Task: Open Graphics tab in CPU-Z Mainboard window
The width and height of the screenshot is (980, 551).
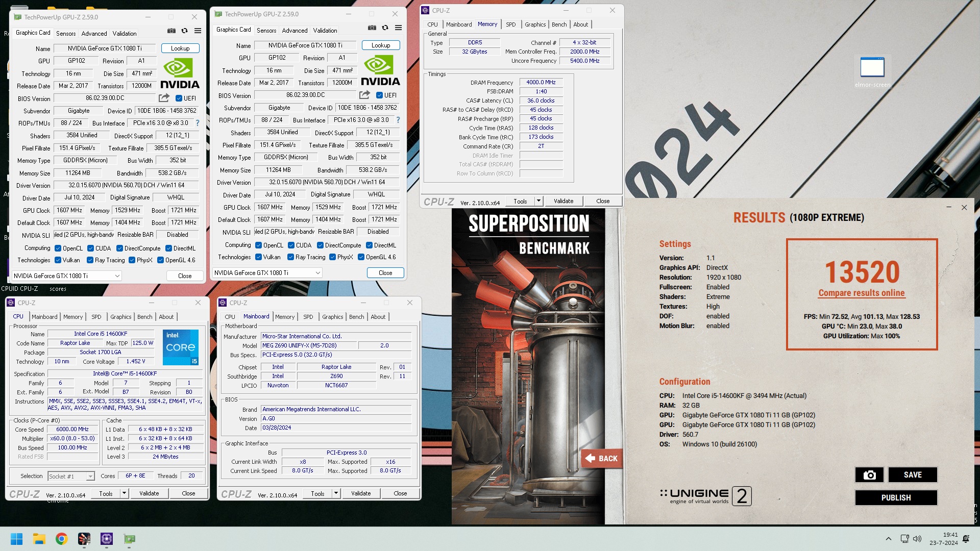Action: 333,317
